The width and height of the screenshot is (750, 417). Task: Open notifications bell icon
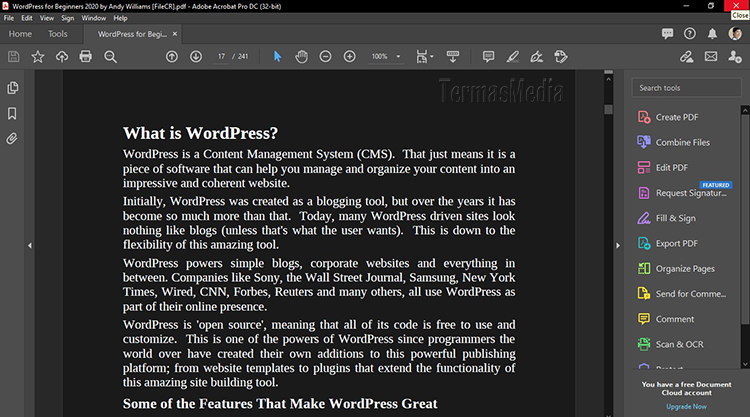pos(712,33)
